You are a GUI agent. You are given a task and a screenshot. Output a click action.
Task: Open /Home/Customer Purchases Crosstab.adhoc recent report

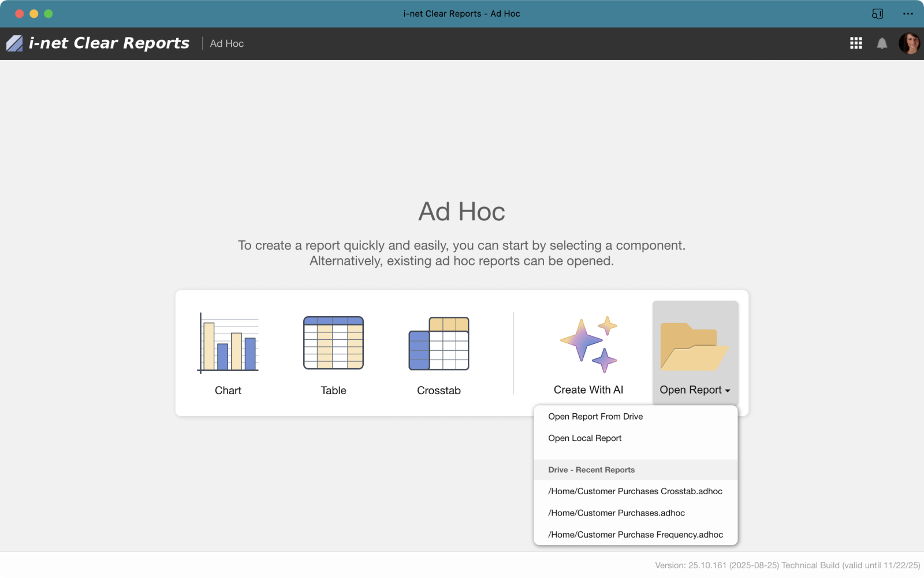click(x=635, y=491)
